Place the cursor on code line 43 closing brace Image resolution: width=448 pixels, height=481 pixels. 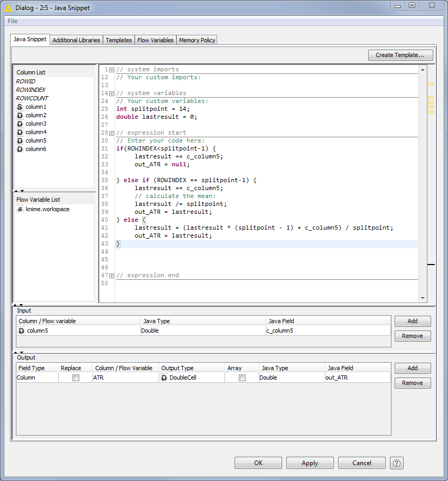coord(118,244)
